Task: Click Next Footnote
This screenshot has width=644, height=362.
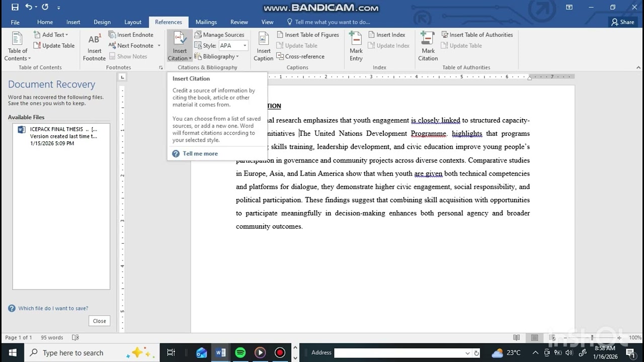Action: [131, 46]
